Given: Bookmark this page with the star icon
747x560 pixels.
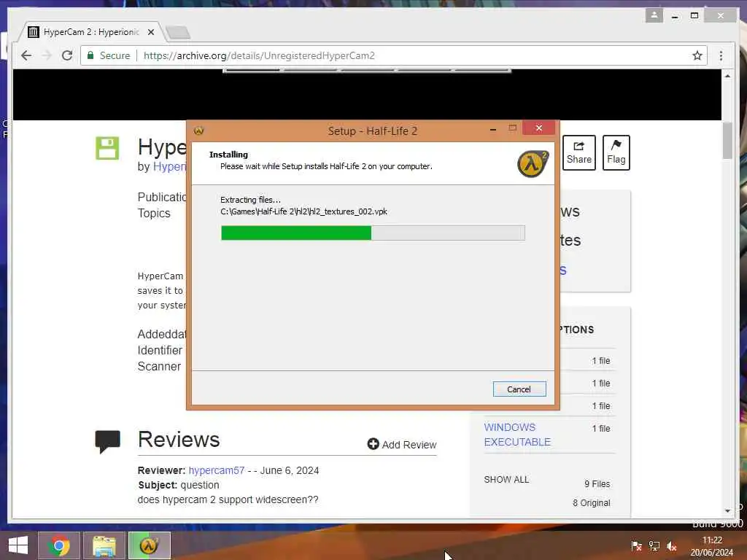Looking at the screenshot, I should (x=697, y=55).
